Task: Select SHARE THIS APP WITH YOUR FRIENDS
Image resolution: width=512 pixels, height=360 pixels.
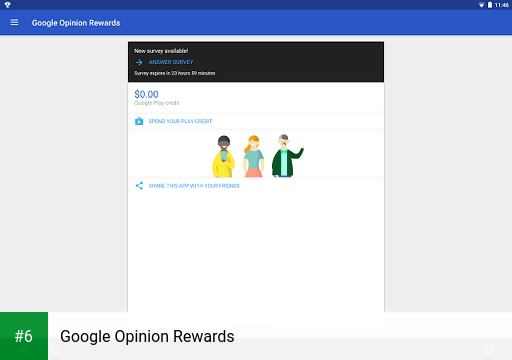Action: [194, 186]
